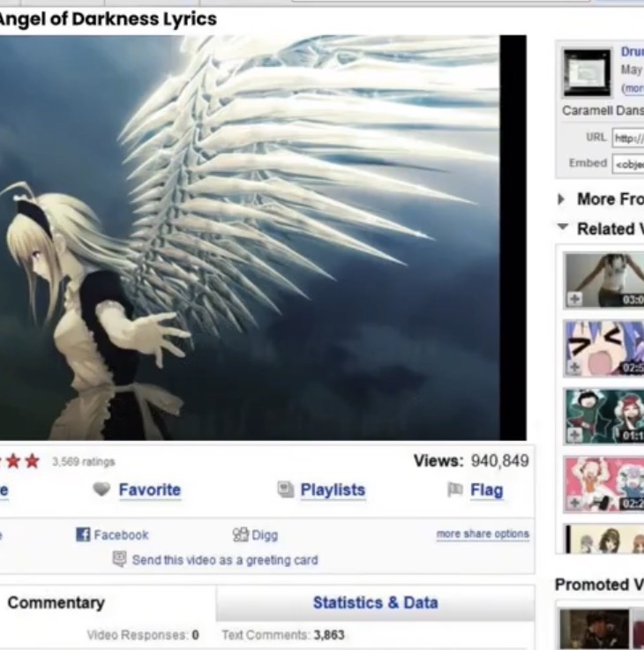
Task: Collapse the Related Videos section
Action: 562,227
